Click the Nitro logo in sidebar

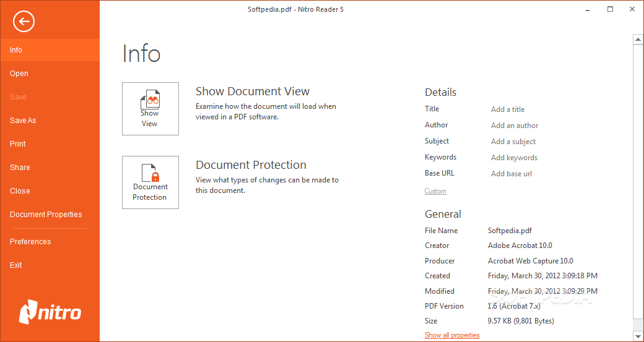(50, 312)
